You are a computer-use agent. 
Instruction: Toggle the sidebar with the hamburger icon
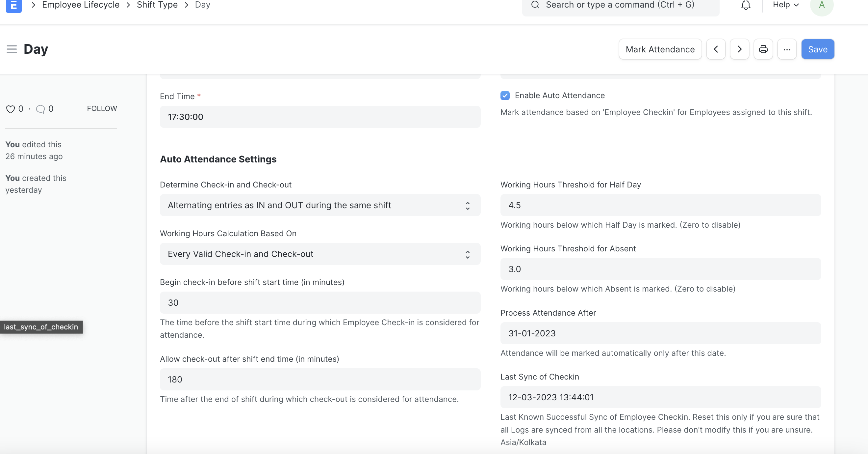(11, 49)
